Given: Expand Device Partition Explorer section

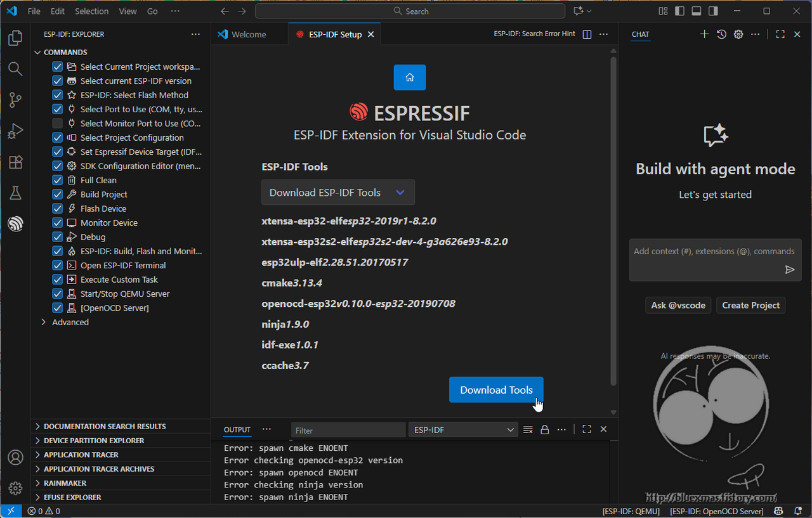Looking at the screenshot, I should click(x=121, y=440).
